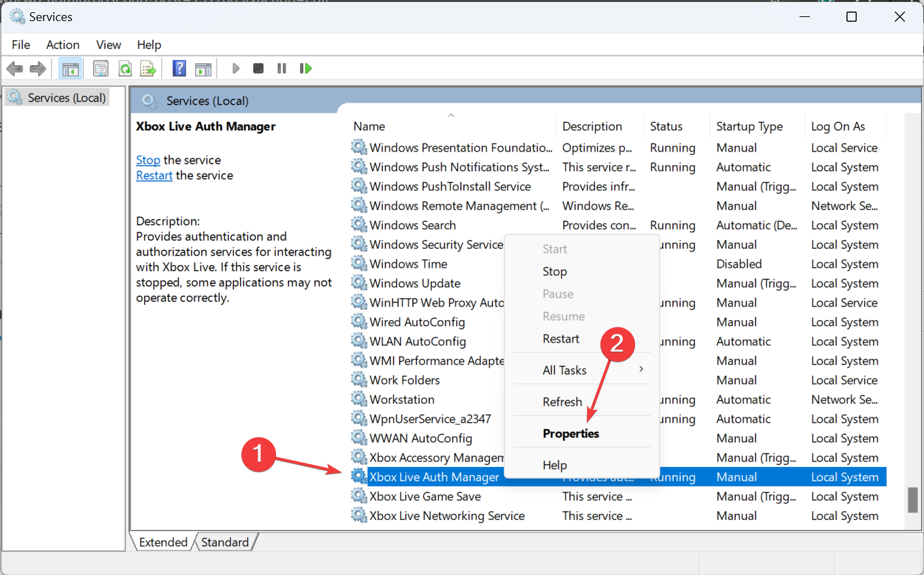Screen dimensions: 924x575
Task: Select WinHTTP Web Proxy Auto service row
Action: click(618, 302)
